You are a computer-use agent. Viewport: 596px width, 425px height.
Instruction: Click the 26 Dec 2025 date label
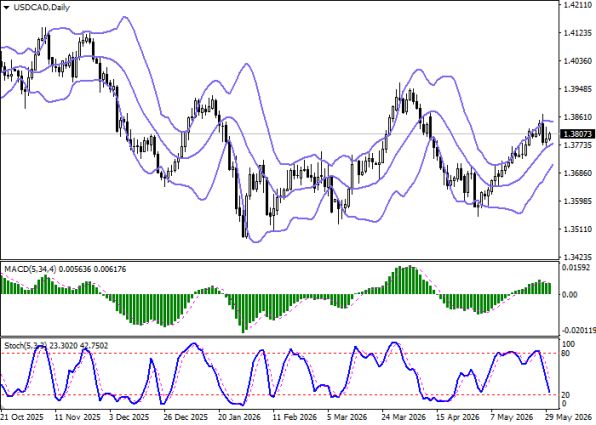click(x=185, y=417)
